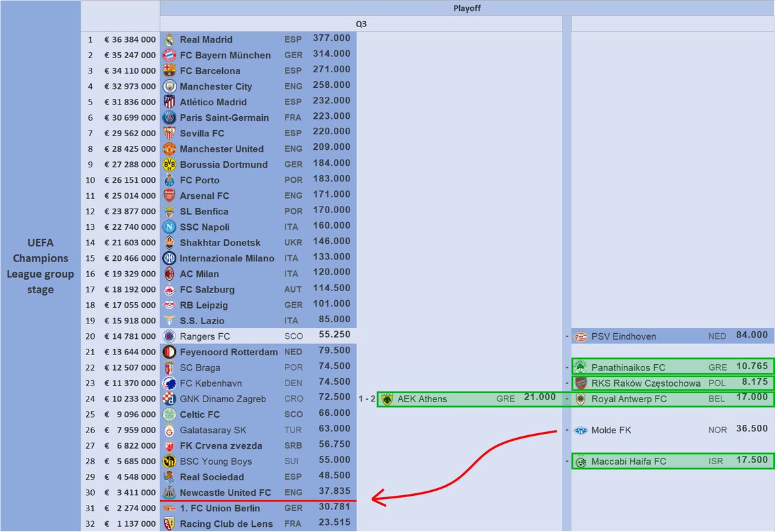Click the RB Leipzig logo
This screenshot has height=532, width=775.
169,305
